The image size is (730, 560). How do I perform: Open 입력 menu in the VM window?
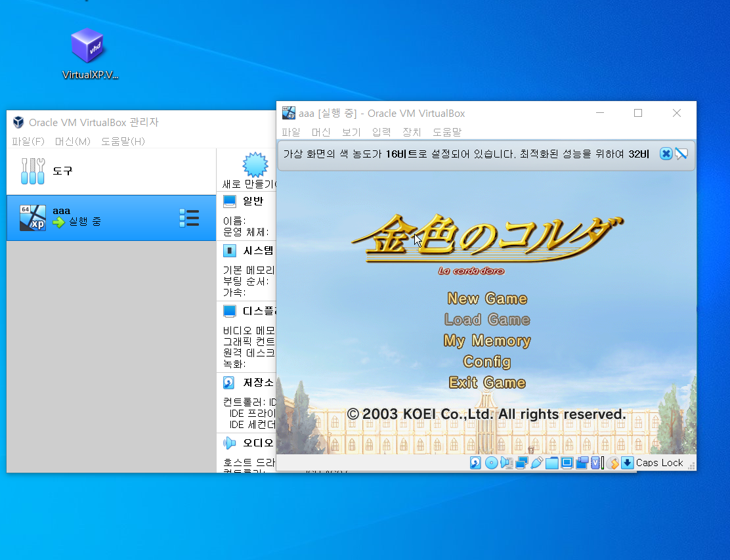pos(381,132)
